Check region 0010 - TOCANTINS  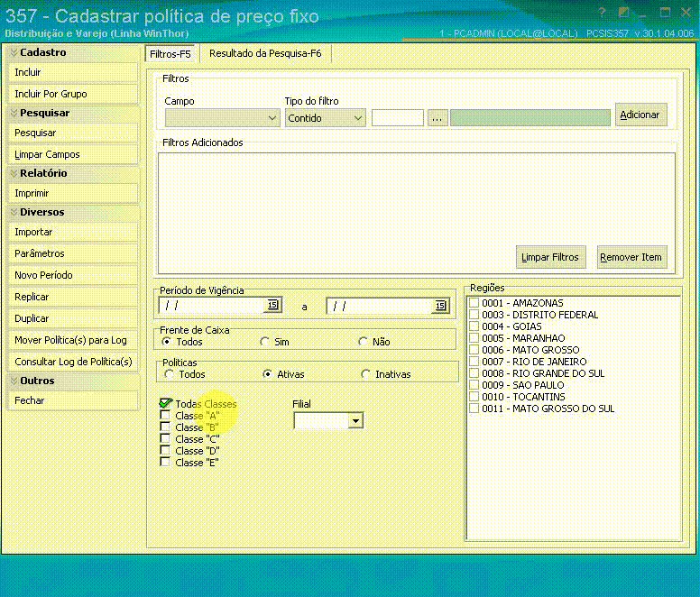(474, 396)
